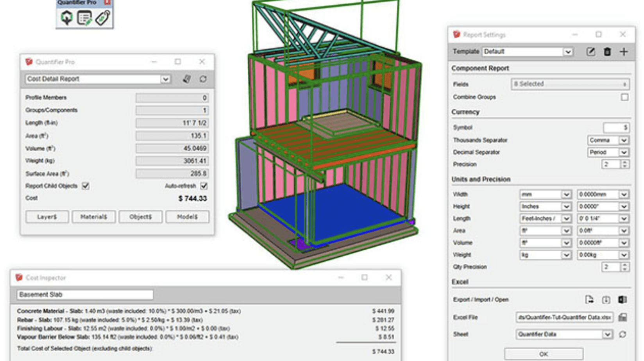Toggle the Report Child Objects checkbox
This screenshot has width=644, height=361.
pyautogui.click(x=85, y=186)
